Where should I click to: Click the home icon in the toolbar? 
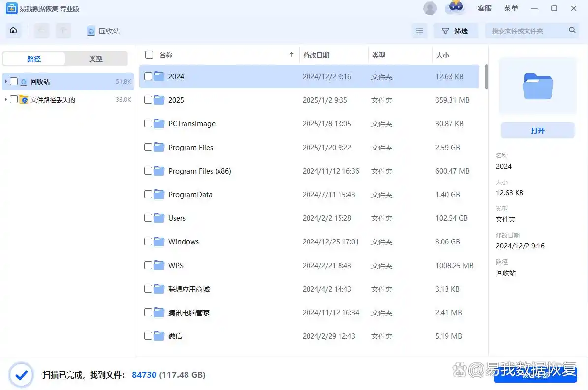13,30
